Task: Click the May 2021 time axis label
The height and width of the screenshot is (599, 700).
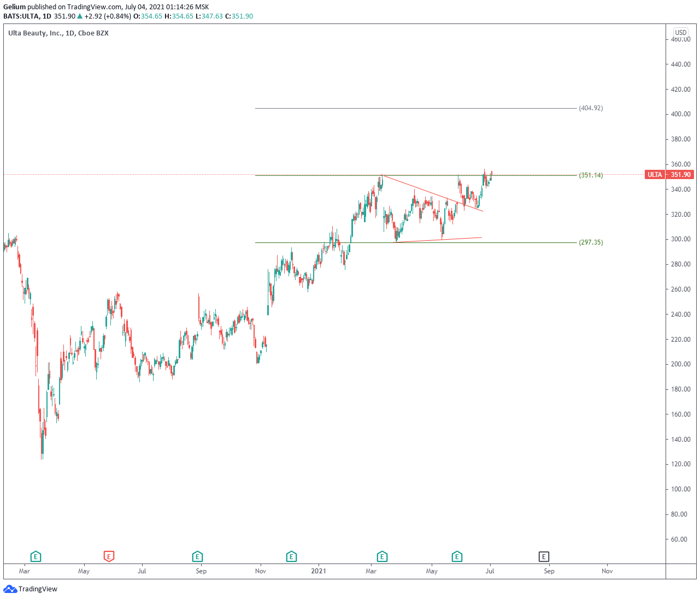Action: pos(432,571)
